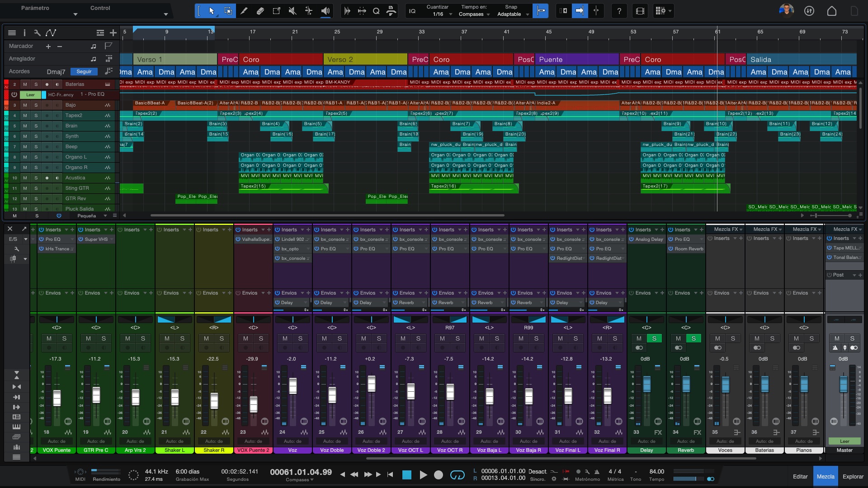Toggle the loop transport button
The image size is (868, 488).
tap(458, 475)
